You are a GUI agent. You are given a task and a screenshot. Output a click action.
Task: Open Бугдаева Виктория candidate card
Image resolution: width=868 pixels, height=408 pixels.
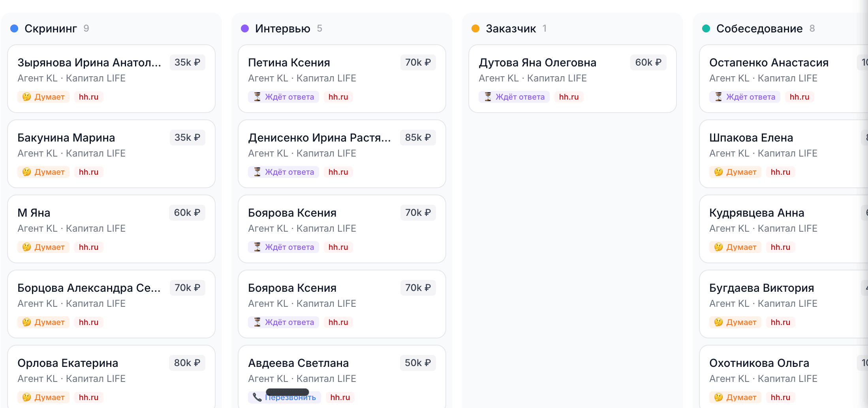pos(783,304)
